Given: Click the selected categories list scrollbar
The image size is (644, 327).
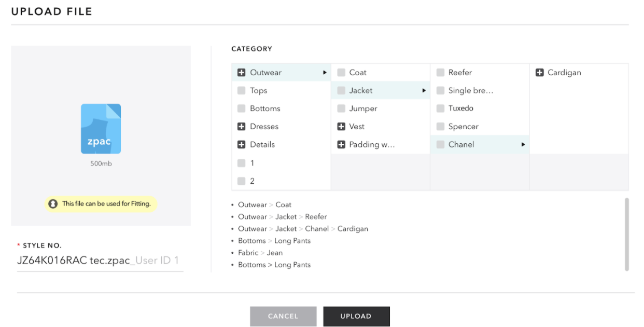Looking at the screenshot, I should (x=627, y=234).
